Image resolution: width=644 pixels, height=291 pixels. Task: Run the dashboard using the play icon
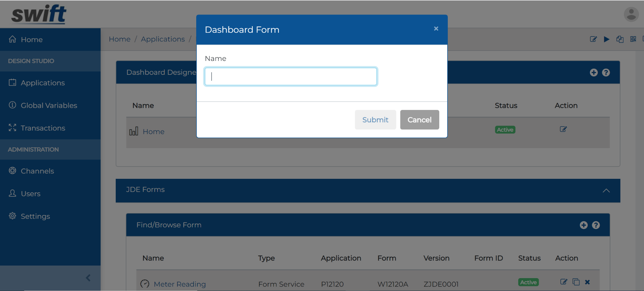[x=607, y=39]
